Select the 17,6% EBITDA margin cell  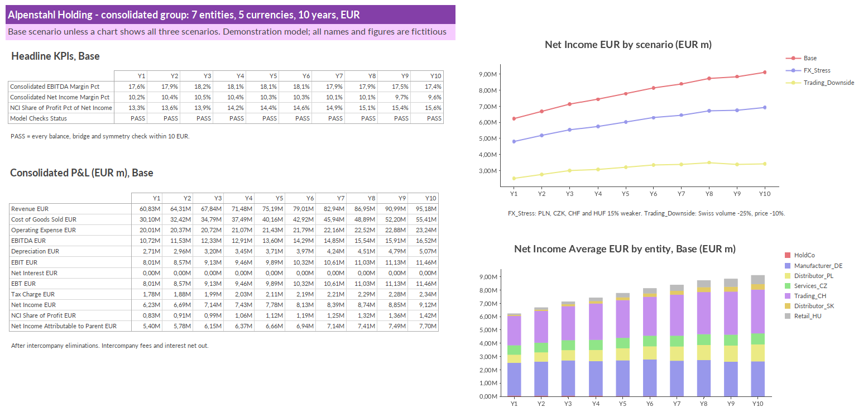point(131,87)
